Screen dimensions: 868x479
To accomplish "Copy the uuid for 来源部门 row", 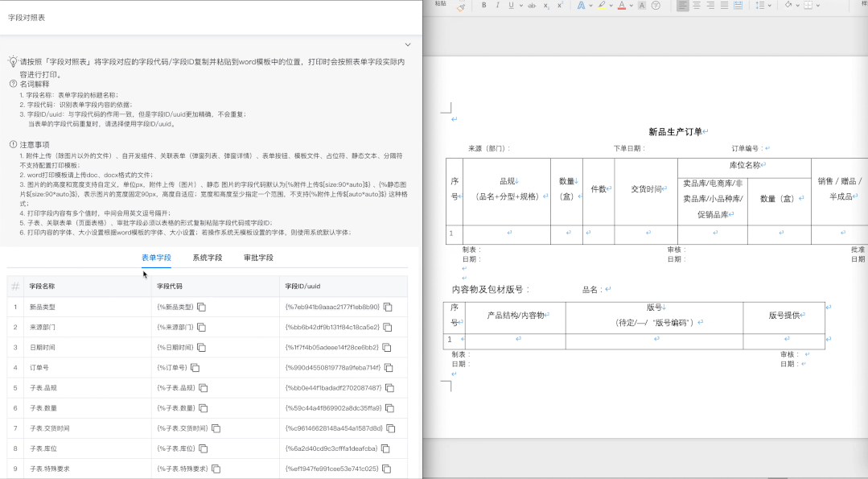I will pos(388,328).
